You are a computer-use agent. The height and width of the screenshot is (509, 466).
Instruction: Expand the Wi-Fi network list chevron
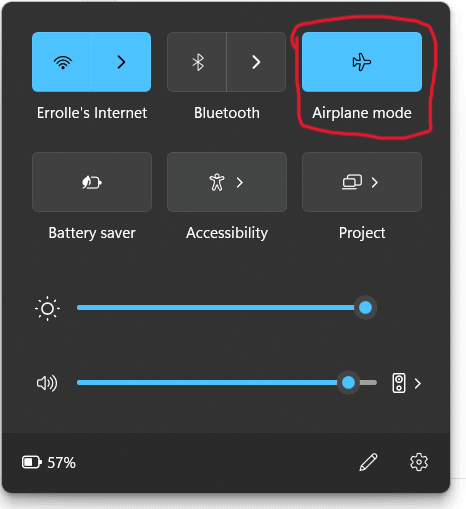(121, 62)
